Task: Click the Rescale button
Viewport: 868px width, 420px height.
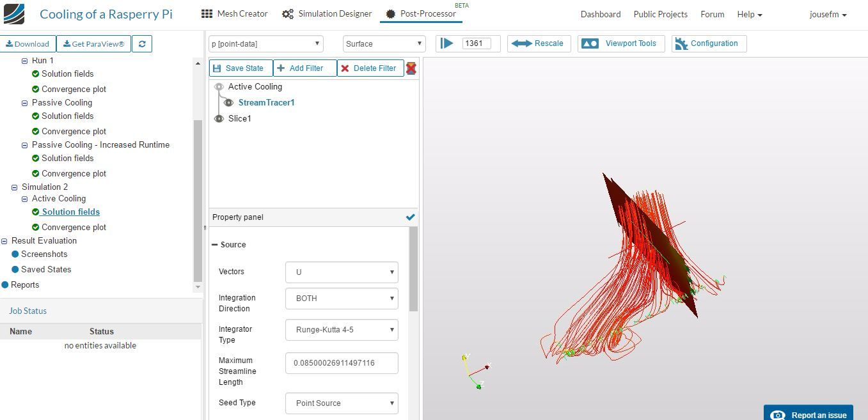Action: click(539, 43)
